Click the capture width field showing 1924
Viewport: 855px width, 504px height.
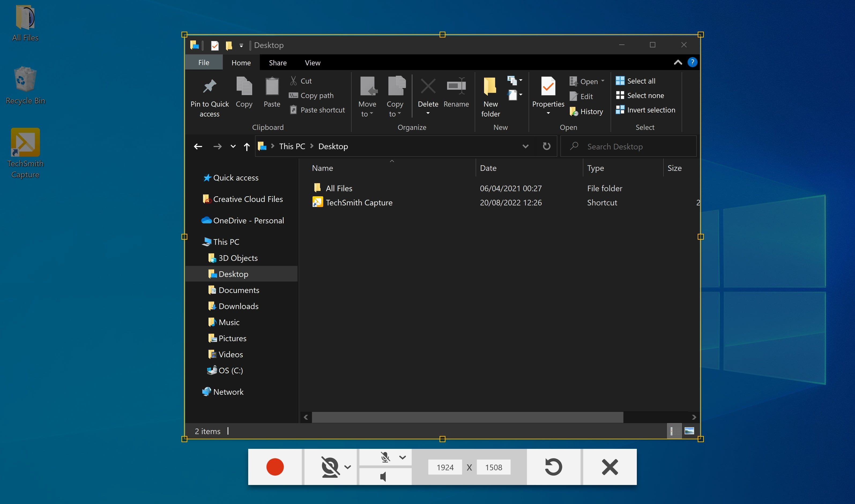[x=445, y=467]
